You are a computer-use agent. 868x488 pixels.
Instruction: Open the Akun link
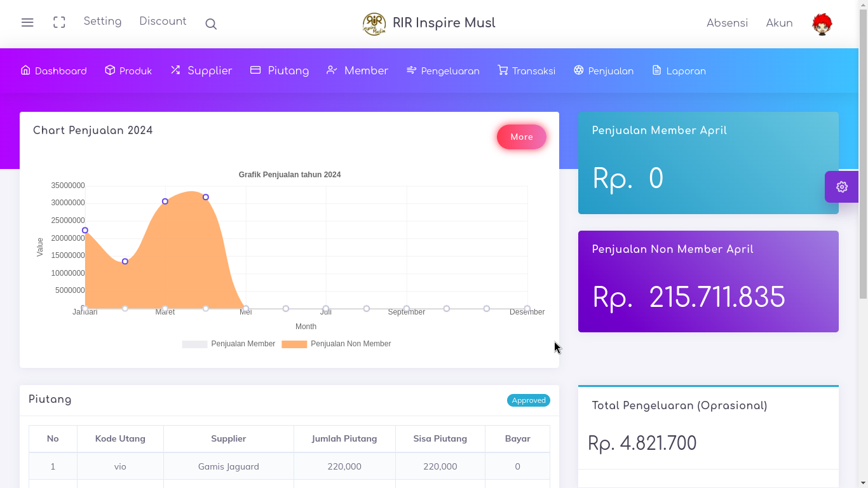(x=779, y=24)
